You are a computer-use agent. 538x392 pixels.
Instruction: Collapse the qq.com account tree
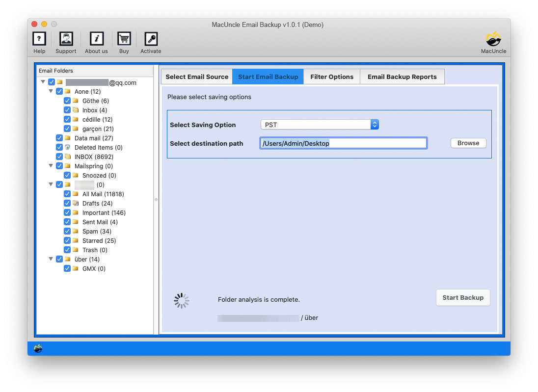point(43,82)
